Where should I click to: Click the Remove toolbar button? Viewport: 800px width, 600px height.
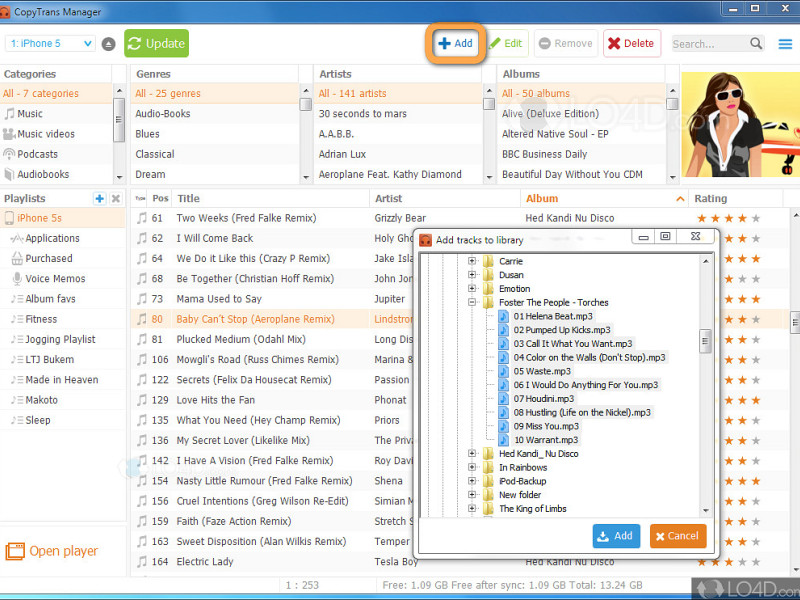[566, 43]
